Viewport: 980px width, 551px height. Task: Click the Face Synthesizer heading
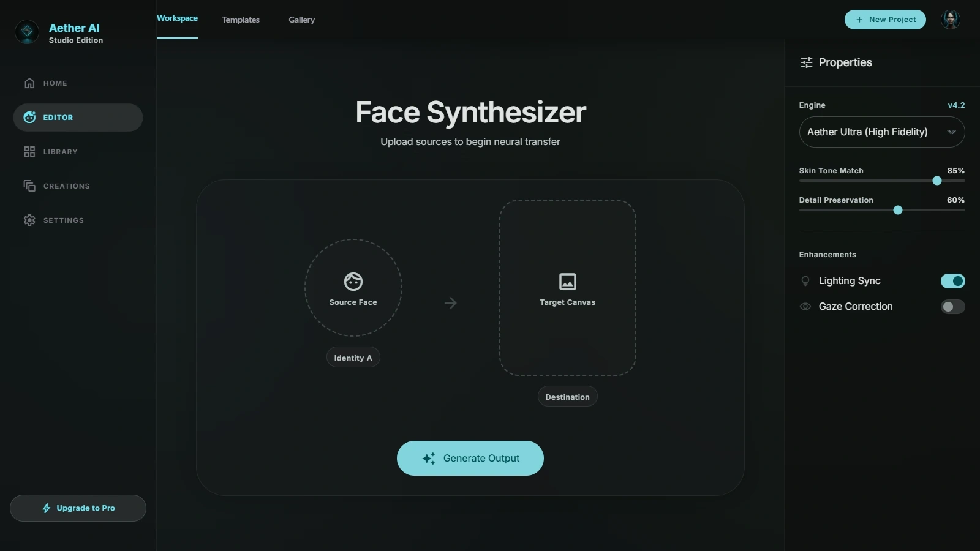click(470, 113)
